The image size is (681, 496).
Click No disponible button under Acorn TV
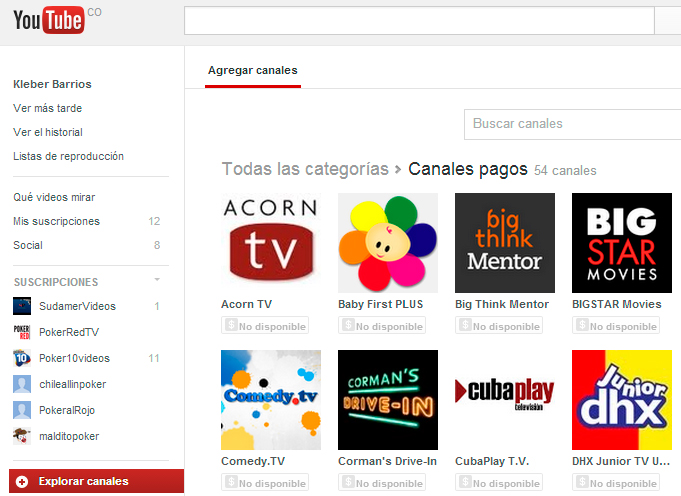tap(265, 326)
